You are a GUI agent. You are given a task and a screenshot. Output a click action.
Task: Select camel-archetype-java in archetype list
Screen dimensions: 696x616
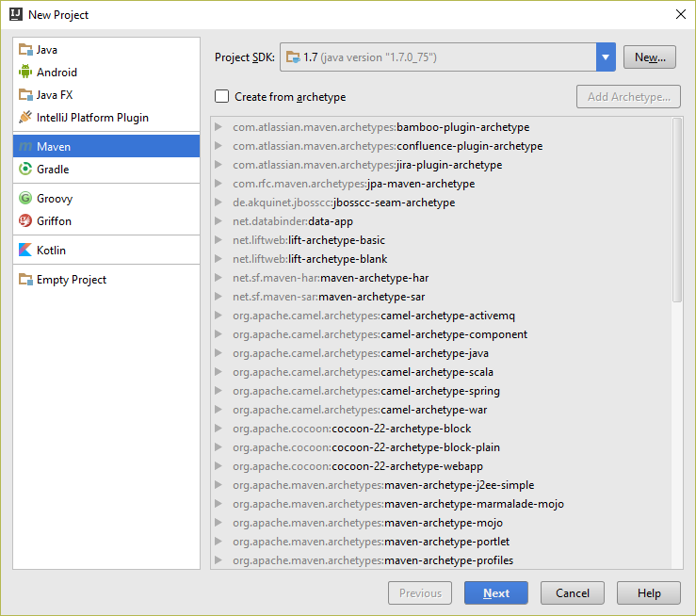coord(361,353)
